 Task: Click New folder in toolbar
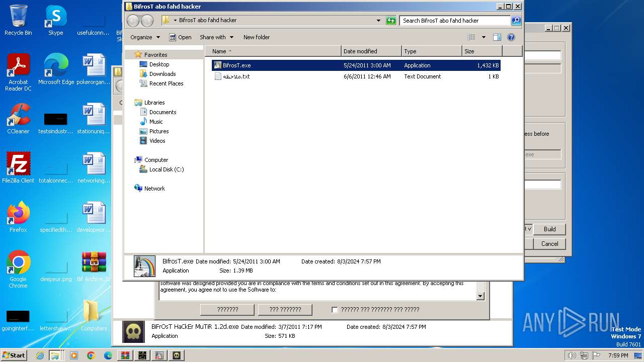click(x=257, y=37)
